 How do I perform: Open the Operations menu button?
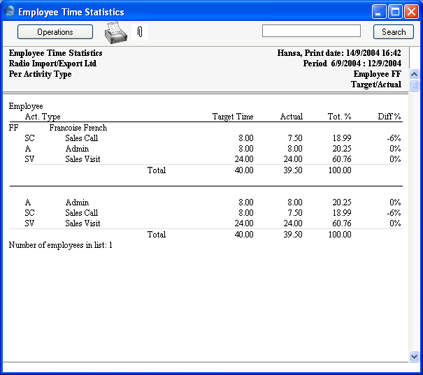pos(55,32)
